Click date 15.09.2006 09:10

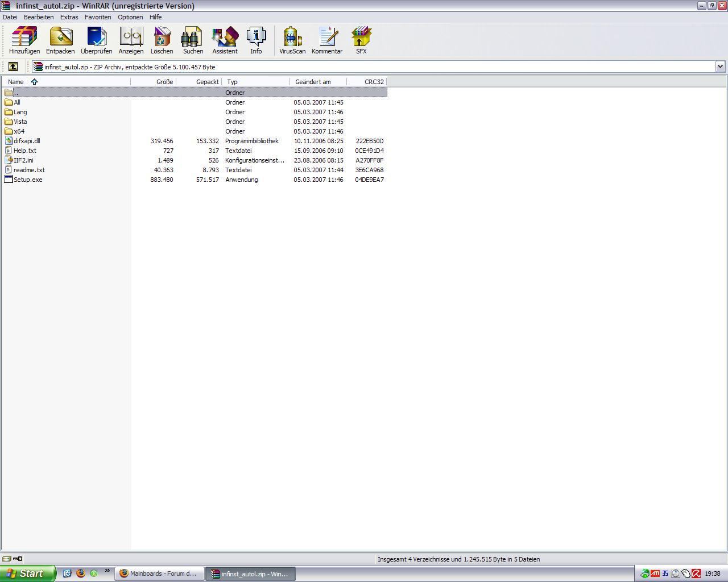coord(318,151)
